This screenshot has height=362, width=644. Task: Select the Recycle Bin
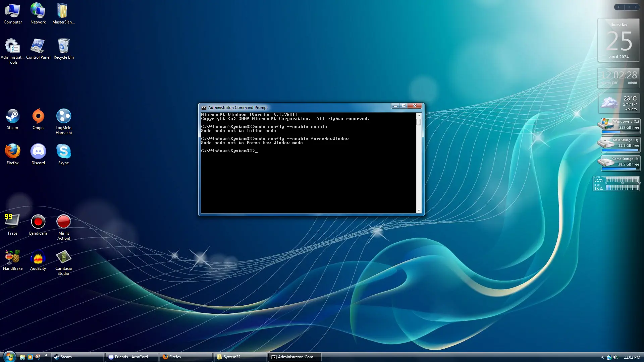(63, 49)
